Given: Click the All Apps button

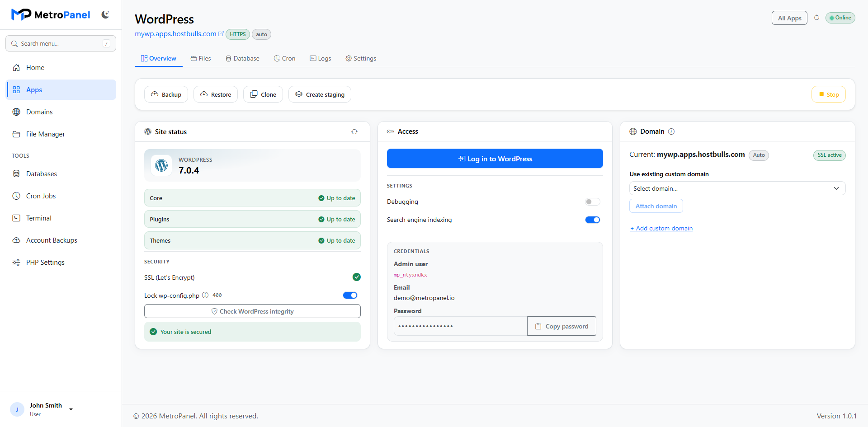Looking at the screenshot, I should point(789,18).
